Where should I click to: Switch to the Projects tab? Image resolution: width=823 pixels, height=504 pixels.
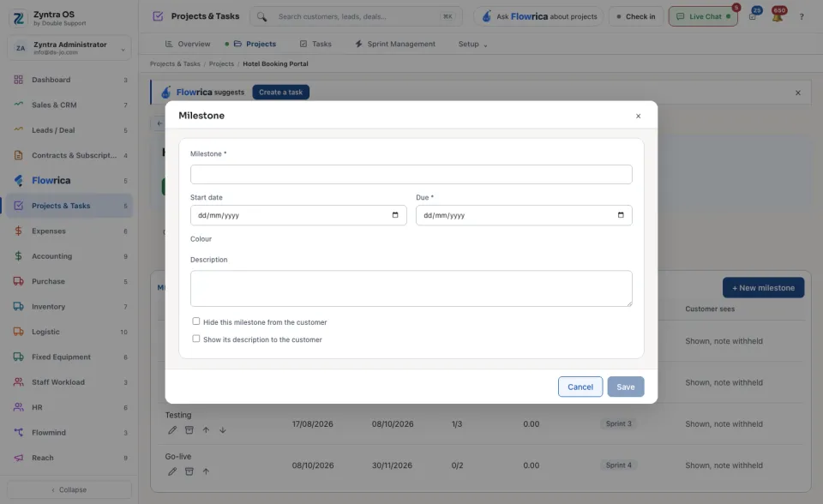[255, 44]
